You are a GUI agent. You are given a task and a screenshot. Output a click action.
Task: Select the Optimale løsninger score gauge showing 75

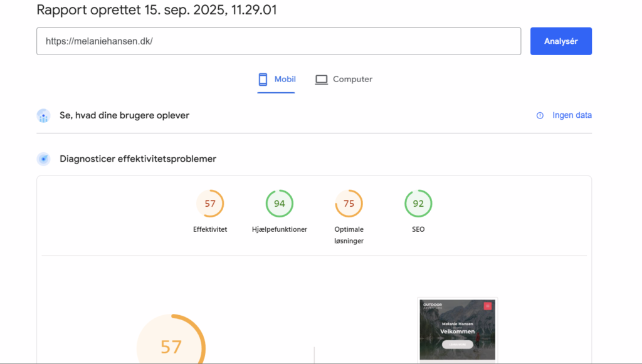click(x=349, y=203)
